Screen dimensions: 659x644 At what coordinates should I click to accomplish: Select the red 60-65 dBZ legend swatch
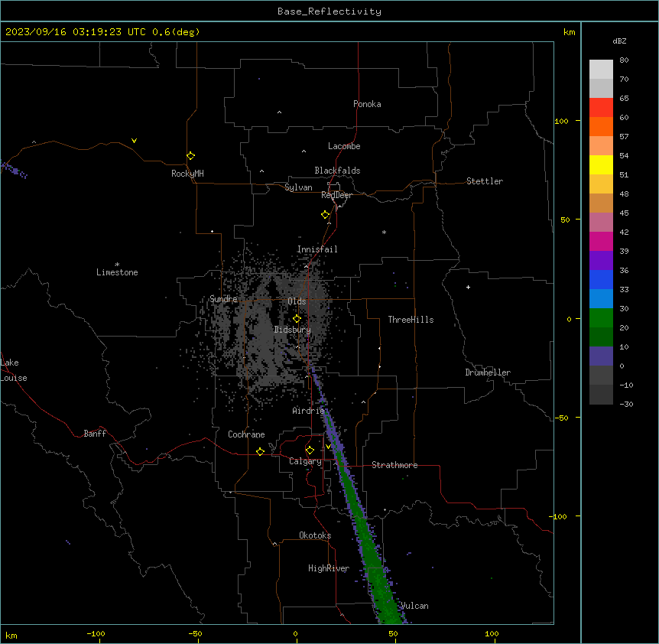pyautogui.click(x=601, y=108)
